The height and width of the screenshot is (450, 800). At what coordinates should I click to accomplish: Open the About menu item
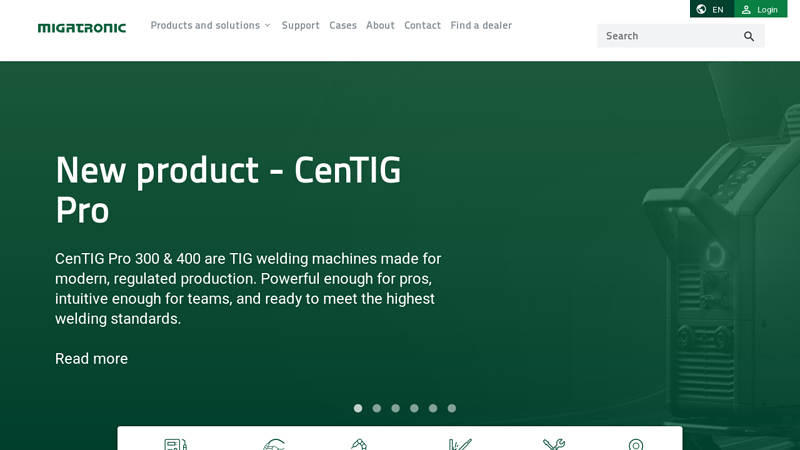[x=380, y=25]
